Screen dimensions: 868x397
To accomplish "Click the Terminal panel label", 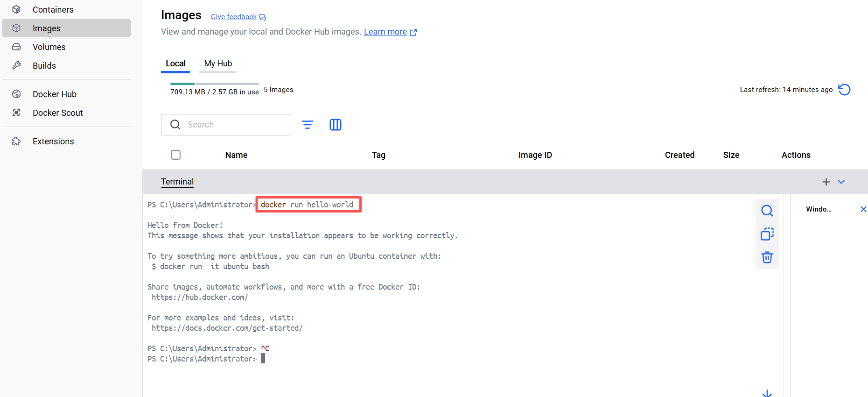I will click(x=177, y=182).
